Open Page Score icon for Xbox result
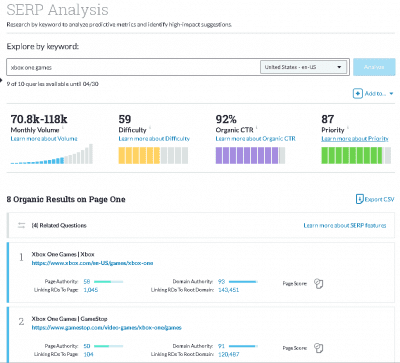 319,284
